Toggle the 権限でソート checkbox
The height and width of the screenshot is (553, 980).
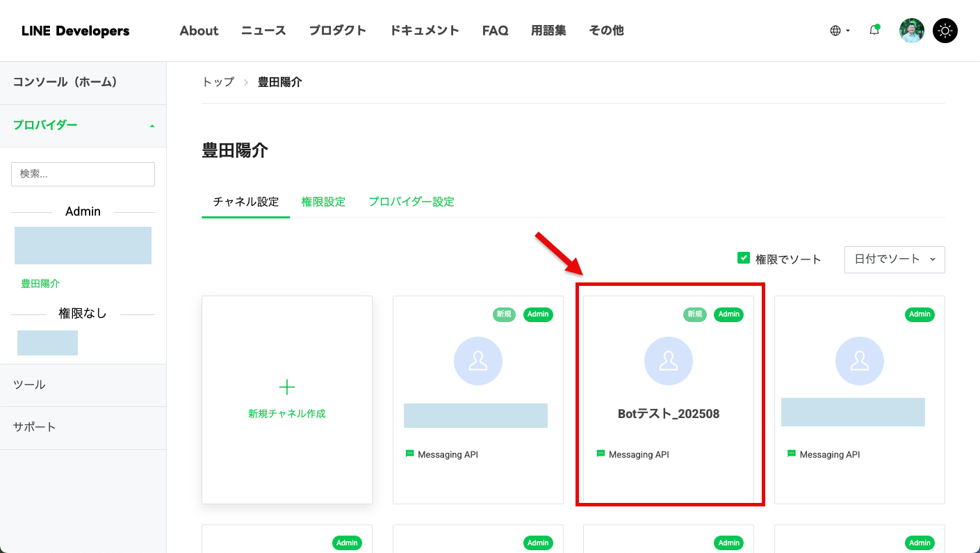click(x=744, y=258)
